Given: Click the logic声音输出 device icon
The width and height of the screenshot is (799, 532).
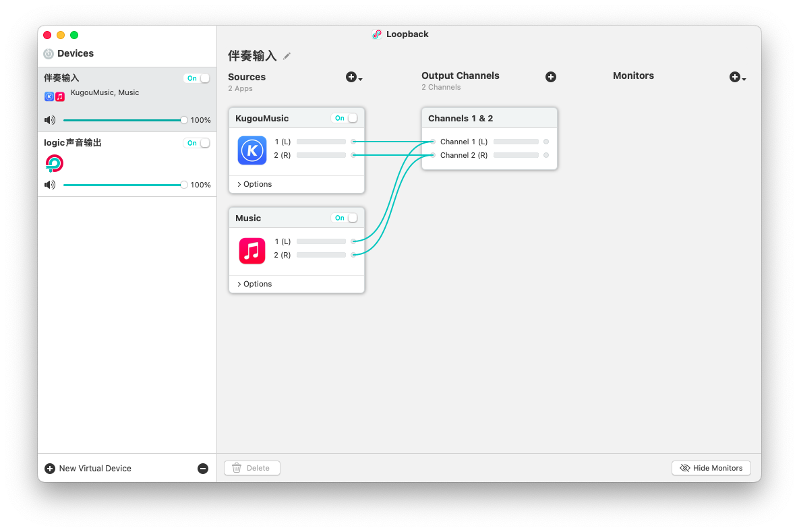Looking at the screenshot, I should point(55,163).
